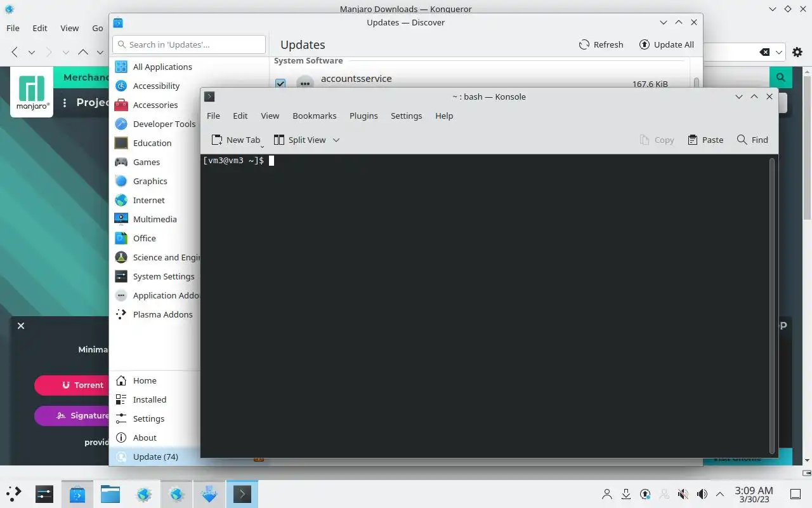The width and height of the screenshot is (812, 508).
Task: Open the Konsole Help menu
Action: point(444,116)
